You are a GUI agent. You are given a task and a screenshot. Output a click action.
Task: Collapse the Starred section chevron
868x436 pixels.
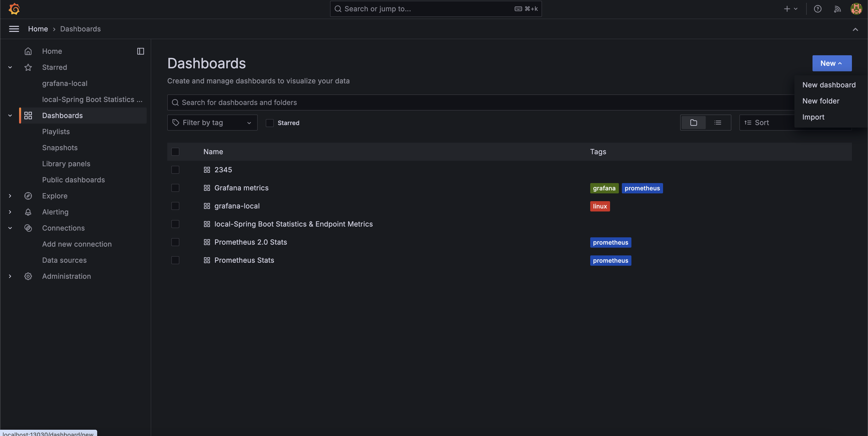(x=10, y=67)
